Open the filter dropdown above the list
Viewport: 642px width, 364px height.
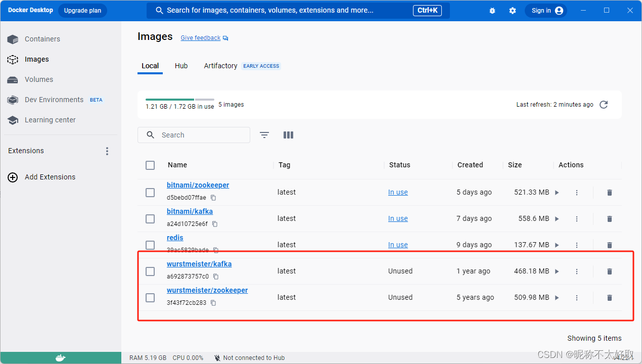264,135
